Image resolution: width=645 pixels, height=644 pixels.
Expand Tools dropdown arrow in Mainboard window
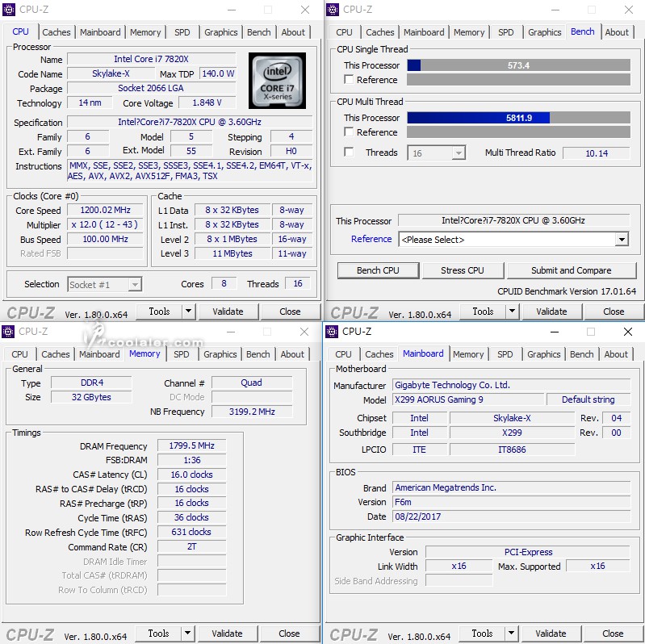[x=511, y=634]
